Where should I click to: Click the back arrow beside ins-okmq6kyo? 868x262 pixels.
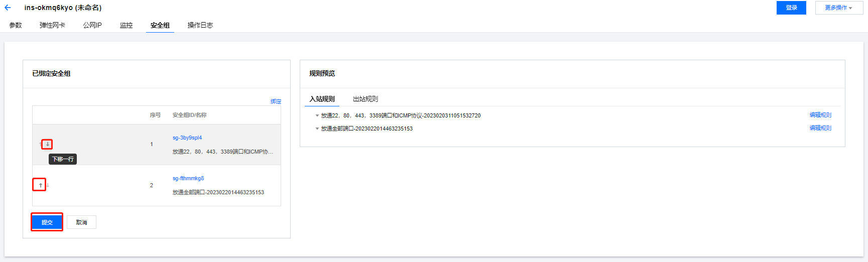(8, 8)
